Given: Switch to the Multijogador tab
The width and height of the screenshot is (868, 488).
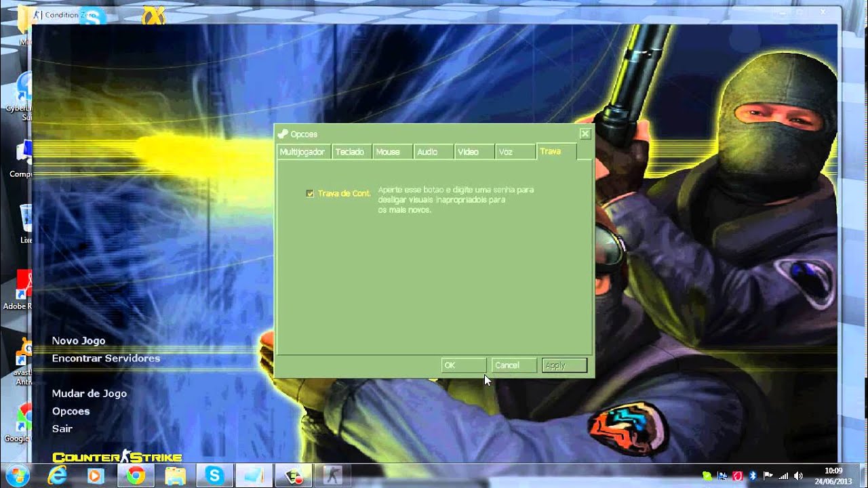Looking at the screenshot, I should point(304,152).
